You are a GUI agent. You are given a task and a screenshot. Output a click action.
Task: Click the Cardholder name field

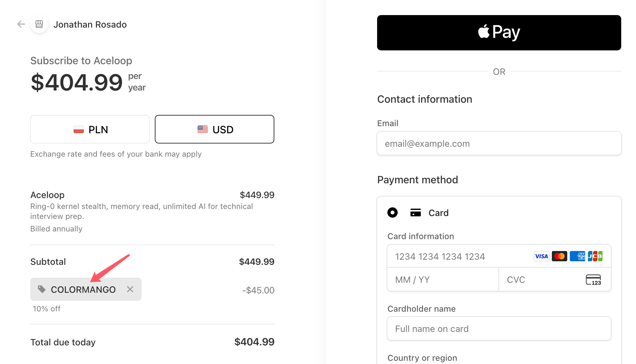499,329
